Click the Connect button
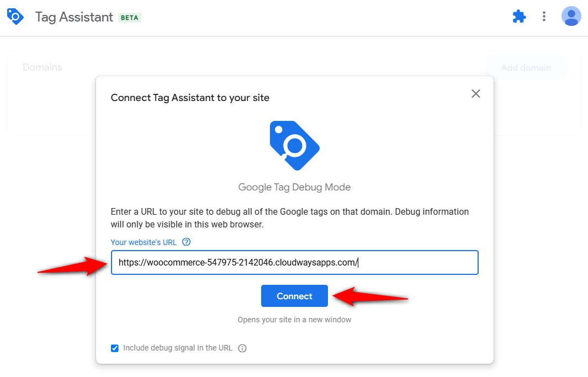The width and height of the screenshot is (588, 377). (x=294, y=296)
